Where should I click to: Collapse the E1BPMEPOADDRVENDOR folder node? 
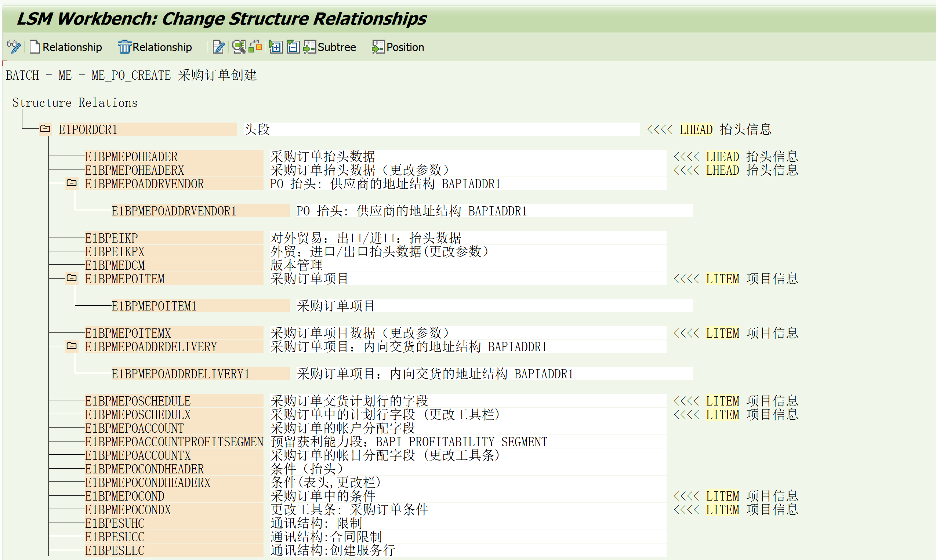point(72,184)
